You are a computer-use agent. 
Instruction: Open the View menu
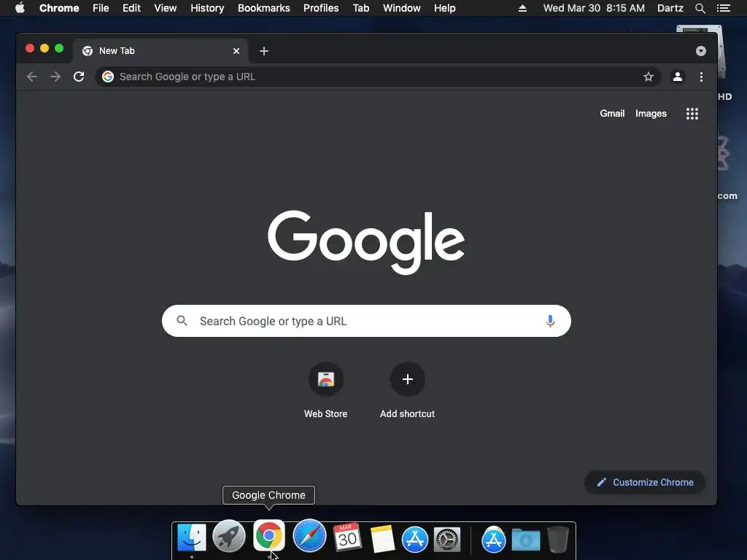click(166, 8)
